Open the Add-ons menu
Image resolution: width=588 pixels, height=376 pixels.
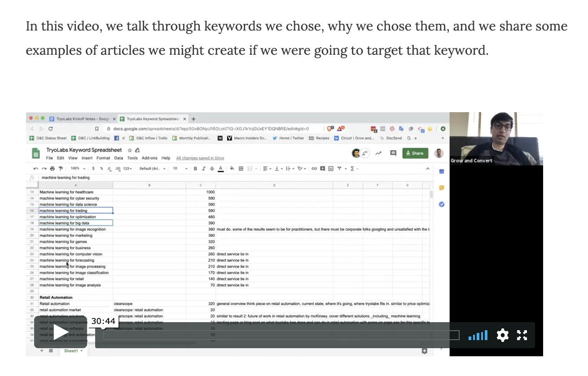pos(149,158)
